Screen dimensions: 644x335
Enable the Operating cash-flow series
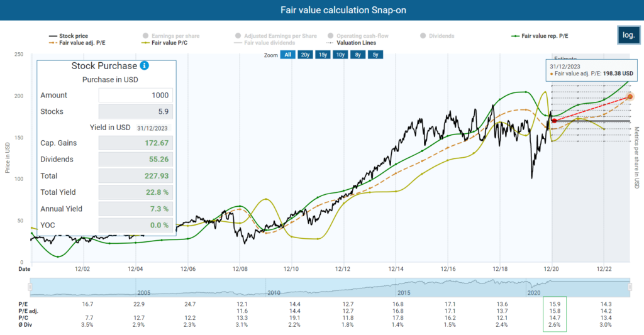coord(358,36)
